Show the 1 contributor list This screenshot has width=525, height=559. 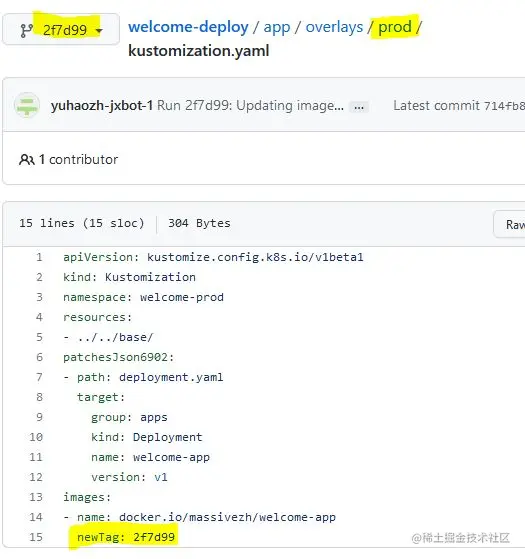(78, 159)
